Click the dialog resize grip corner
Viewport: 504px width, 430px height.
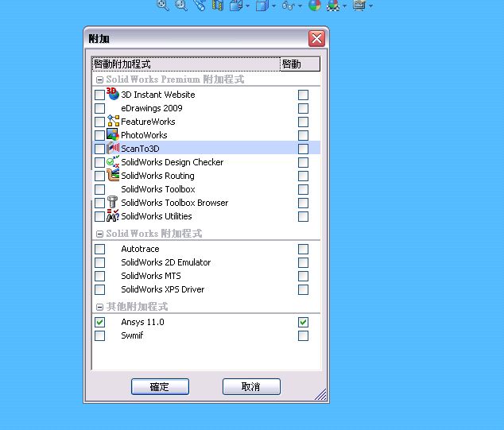click(x=321, y=395)
